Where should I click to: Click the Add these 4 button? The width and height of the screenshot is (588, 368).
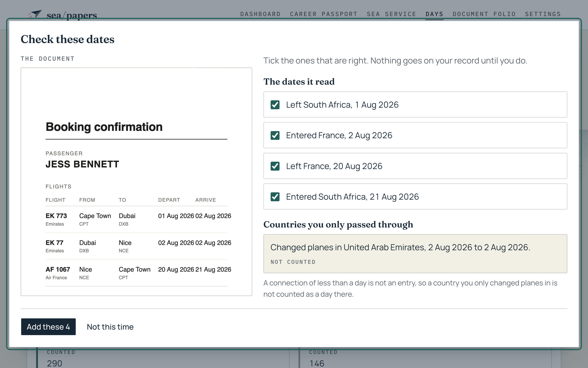click(x=48, y=327)
